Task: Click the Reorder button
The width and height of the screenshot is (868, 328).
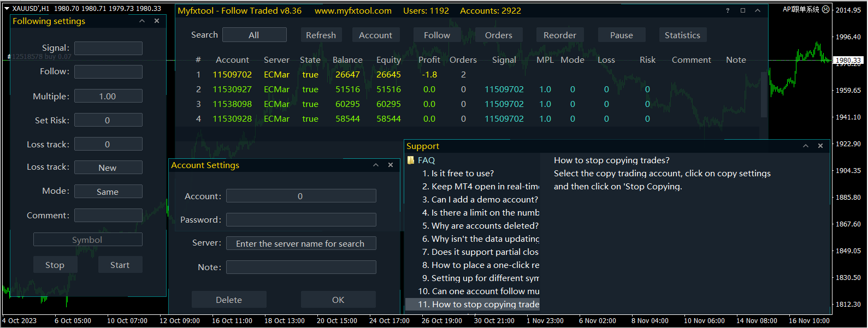Action: [560, 35]
